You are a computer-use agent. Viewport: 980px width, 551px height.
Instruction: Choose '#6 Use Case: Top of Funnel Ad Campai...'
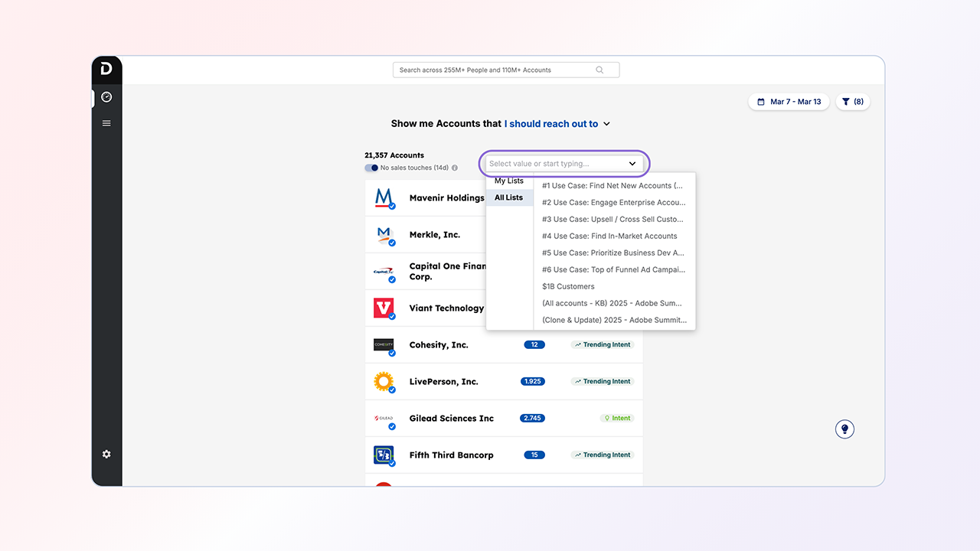[614, 269]
